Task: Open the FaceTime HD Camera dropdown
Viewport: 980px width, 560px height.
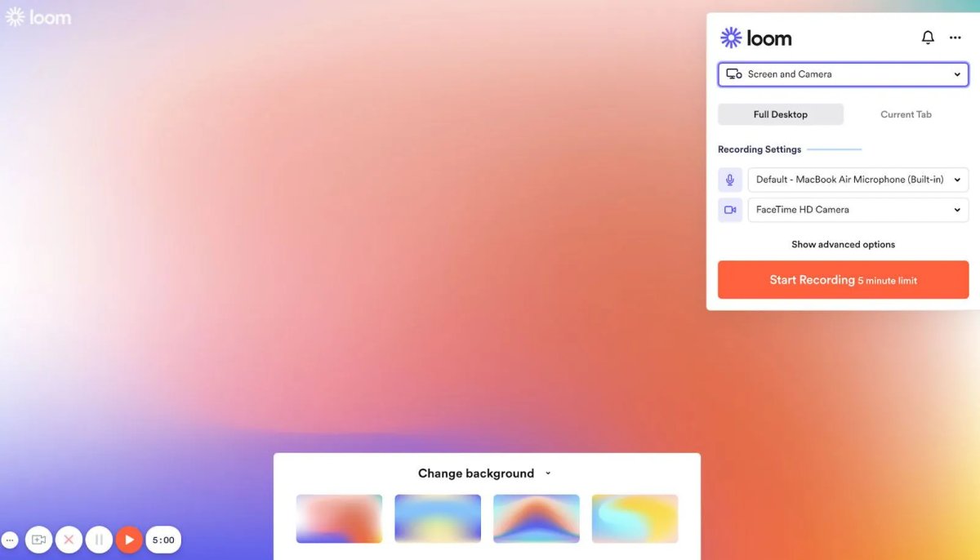Action: coord(858,210)
